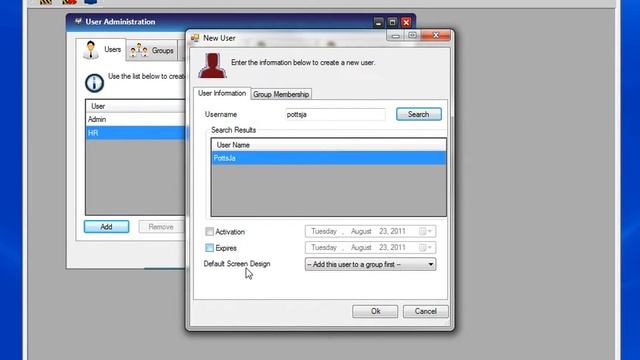The image size is (640, 360).
Task: Click Ok in New User dialog
Action: tap(375, 311)
